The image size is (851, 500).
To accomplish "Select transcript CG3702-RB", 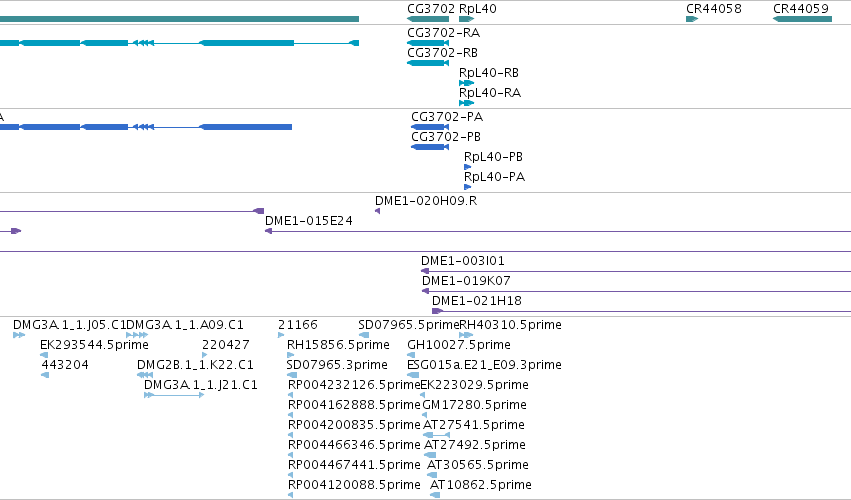I will 428,63.
